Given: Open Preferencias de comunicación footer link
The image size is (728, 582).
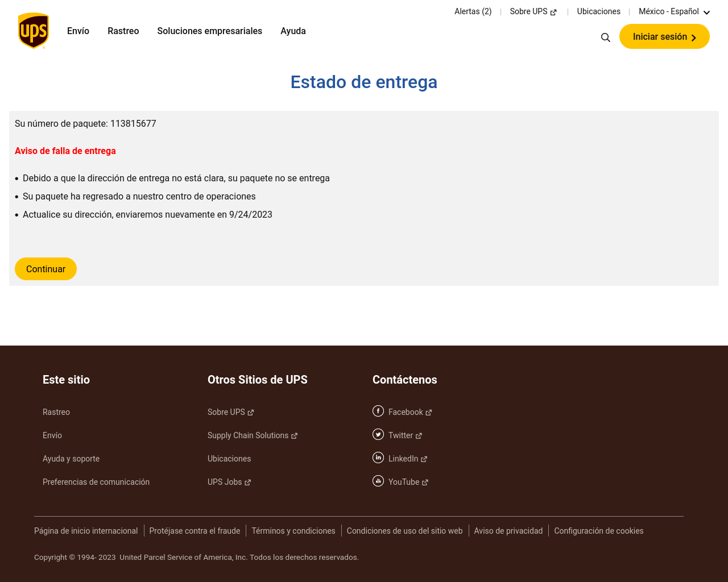Looking at the screenshot, I should pyautogui.click(x=96, y=482).
